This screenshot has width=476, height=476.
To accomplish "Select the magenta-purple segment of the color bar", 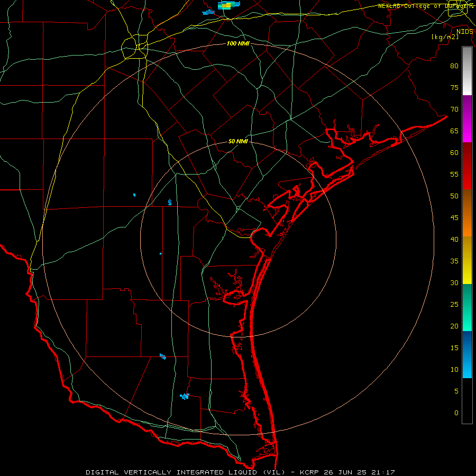I will 467,118.
